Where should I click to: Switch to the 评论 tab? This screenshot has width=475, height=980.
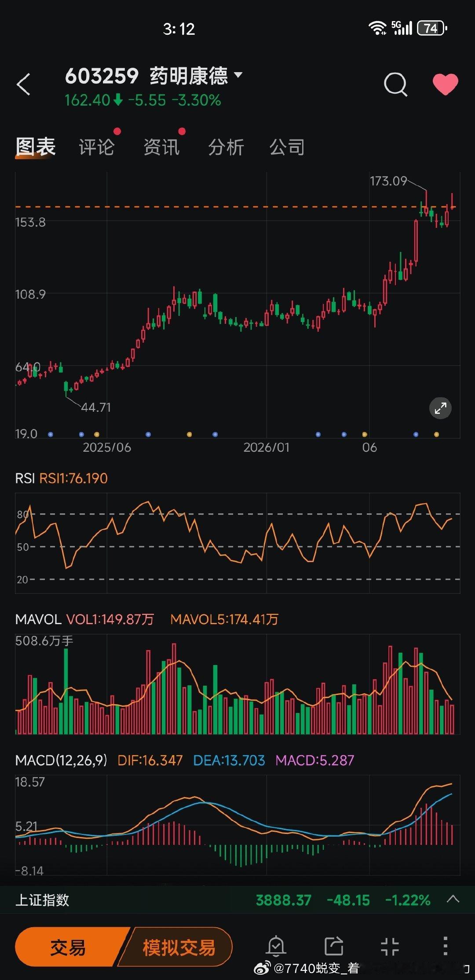tap(96, 147)
